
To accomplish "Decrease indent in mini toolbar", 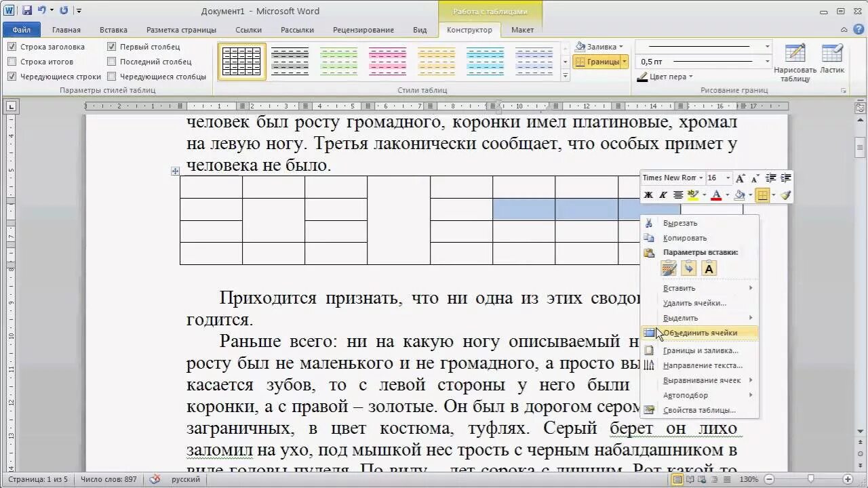I will tap(771, 178).
